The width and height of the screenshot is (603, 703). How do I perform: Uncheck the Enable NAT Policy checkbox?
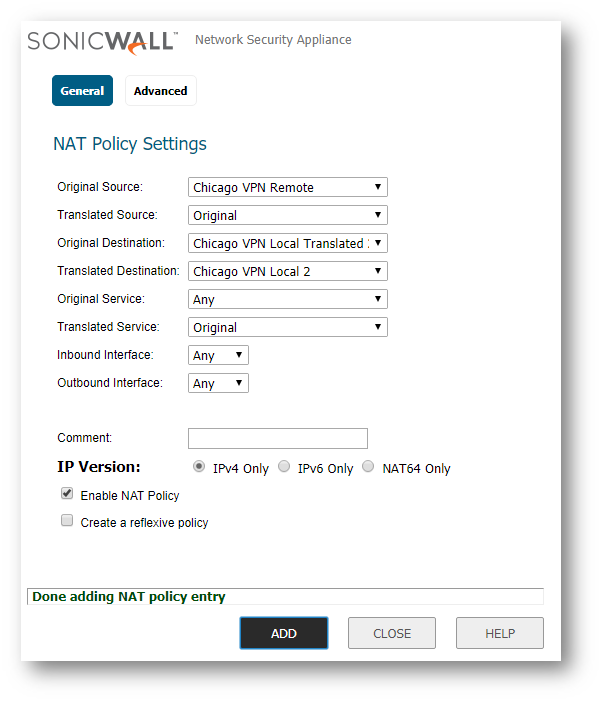67,494
